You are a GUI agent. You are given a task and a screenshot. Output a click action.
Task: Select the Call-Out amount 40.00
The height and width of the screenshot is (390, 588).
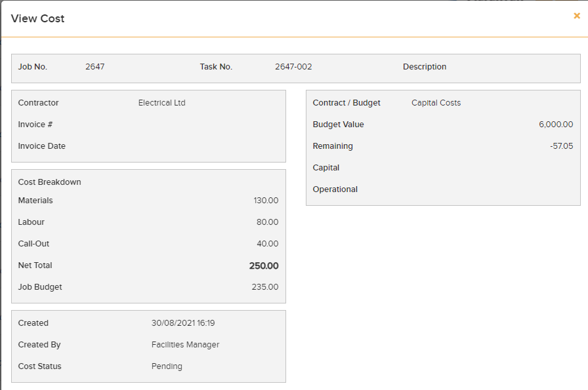pyautogui.click(x=269, y=243)
